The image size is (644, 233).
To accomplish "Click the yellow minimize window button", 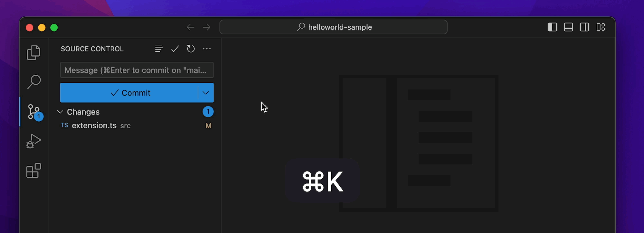I will tap(42, 28).
